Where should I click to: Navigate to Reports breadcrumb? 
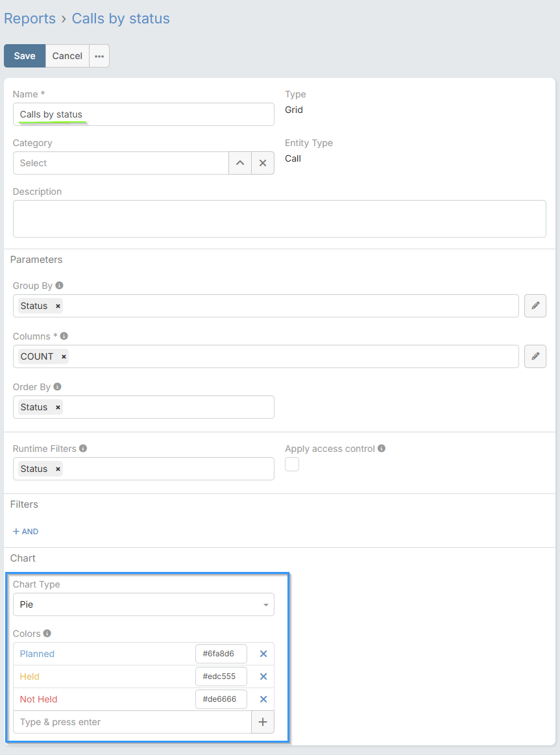point(30,18)
